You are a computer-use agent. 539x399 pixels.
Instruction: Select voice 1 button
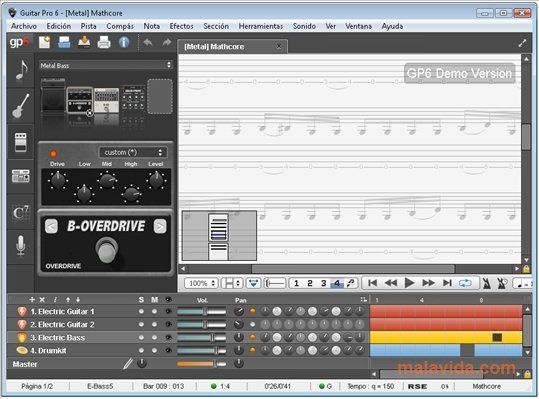tap(296, 283)
